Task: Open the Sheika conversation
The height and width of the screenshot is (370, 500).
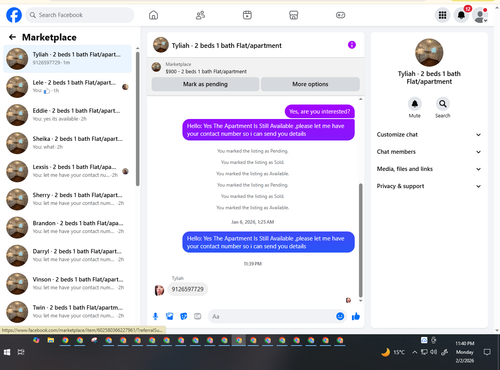Action: click(67, 143)
